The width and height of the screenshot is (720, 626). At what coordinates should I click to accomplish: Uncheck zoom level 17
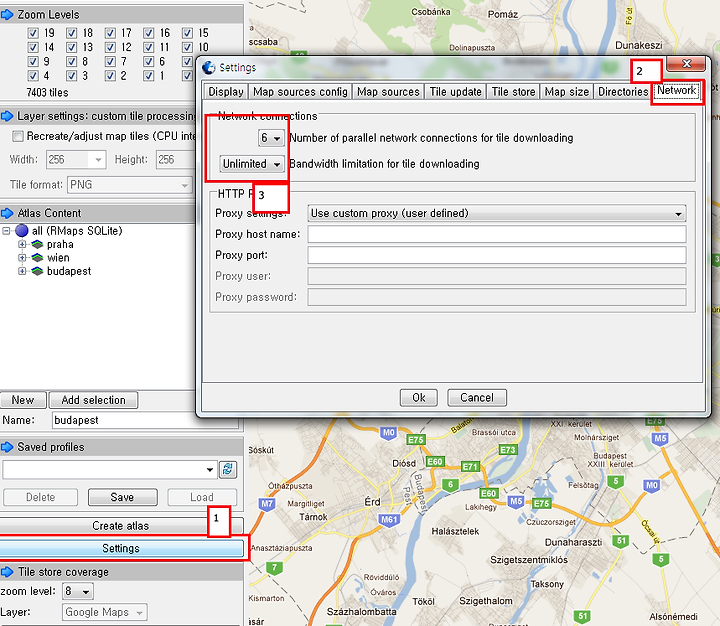click(110, 33)
